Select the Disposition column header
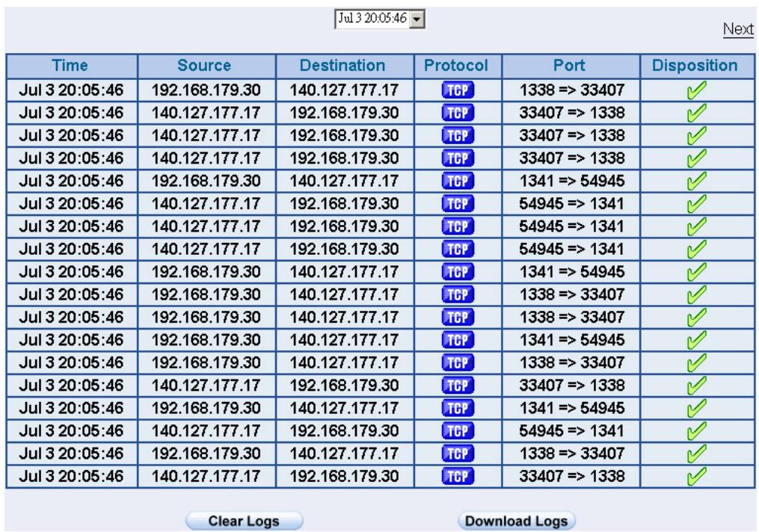759x532 pixels. [x=695, y=66]
